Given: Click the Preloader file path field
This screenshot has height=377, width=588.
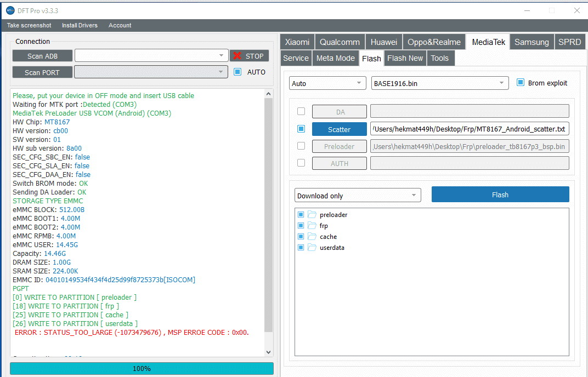Looking at the screenshot, I should tap(470, 146).
